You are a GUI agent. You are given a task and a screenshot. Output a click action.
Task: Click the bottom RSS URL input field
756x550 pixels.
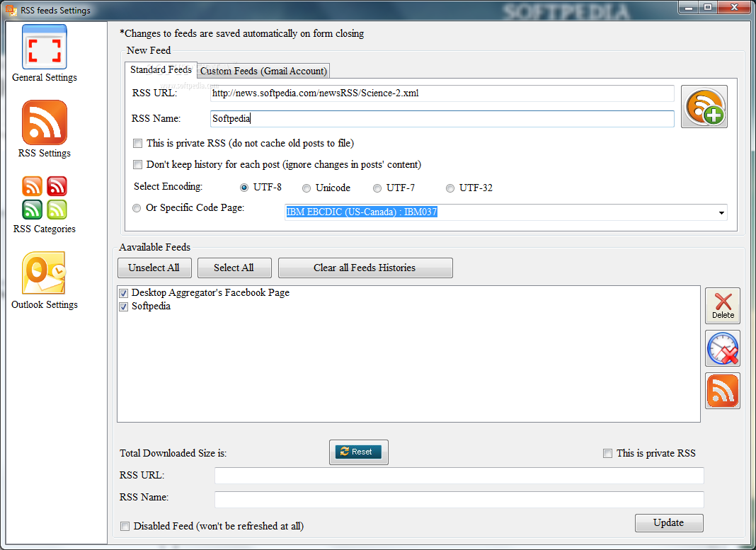tap(459, 475)
